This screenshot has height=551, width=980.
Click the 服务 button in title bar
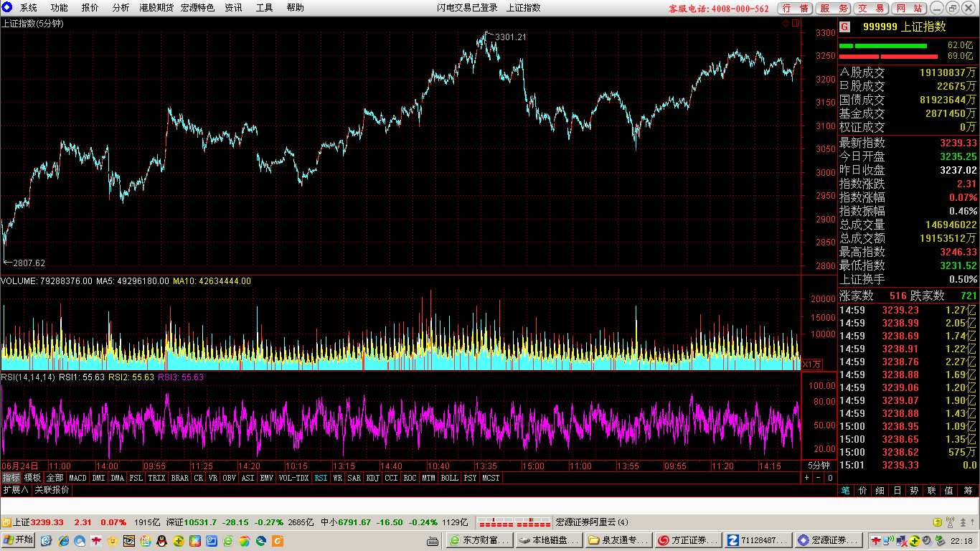[x=834, y=8]
